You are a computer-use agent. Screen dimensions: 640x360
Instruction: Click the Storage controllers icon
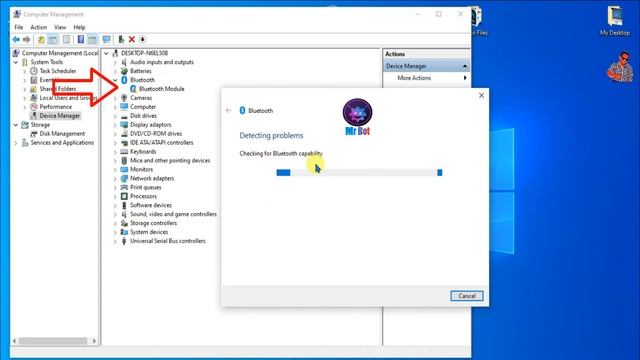(124, 223)
